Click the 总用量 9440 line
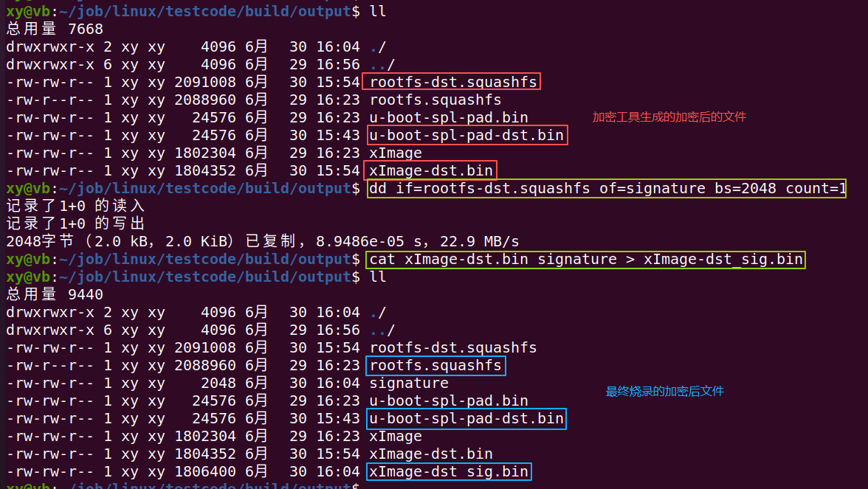The width and height of the screenshot is (868, 489). pos(55,294)
